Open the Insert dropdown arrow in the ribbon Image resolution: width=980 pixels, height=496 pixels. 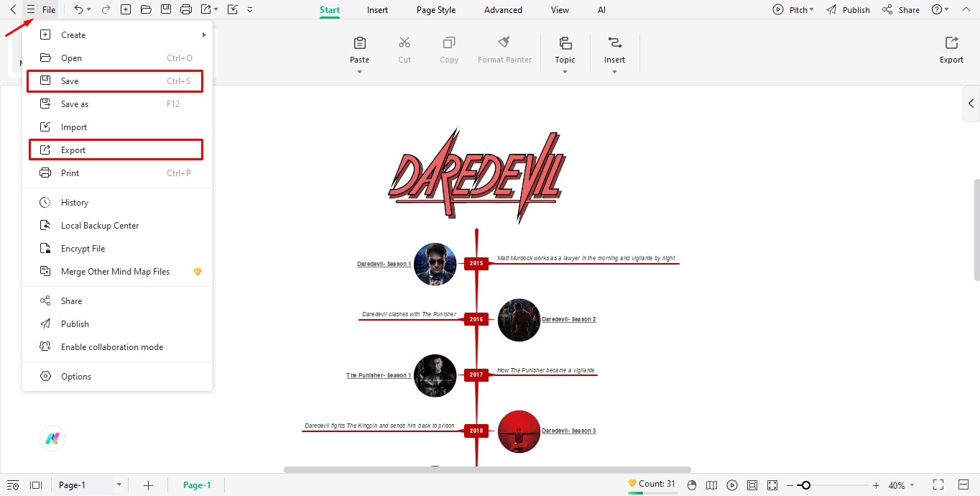tap(614, 72)
